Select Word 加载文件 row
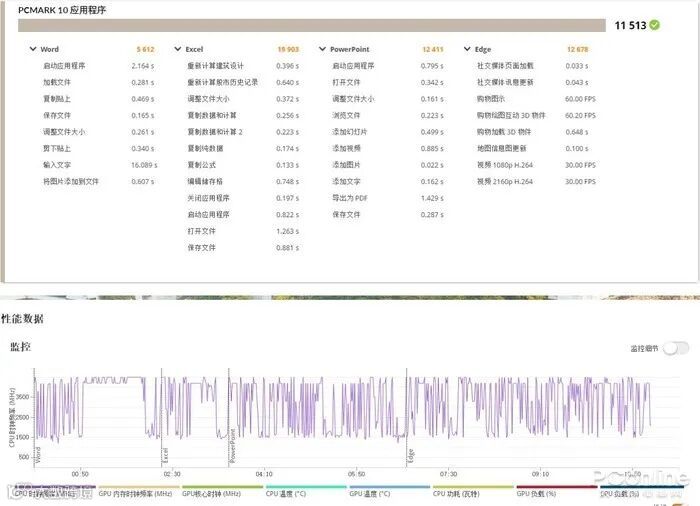 tap(100, 82)
